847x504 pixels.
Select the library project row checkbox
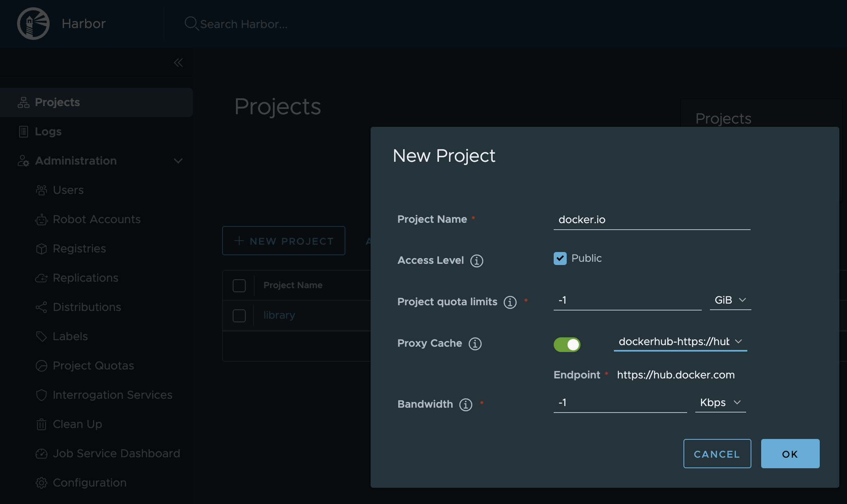click(239, 315)
